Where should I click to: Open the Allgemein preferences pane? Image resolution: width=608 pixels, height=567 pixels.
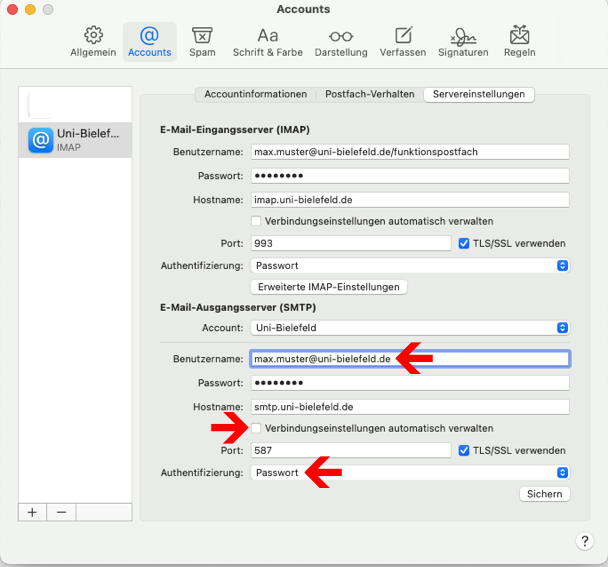coord(93,42)
